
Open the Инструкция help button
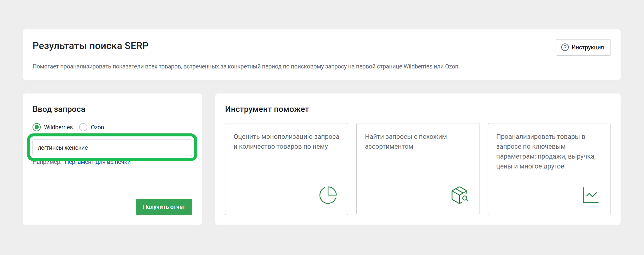click(x=583, y=47)
